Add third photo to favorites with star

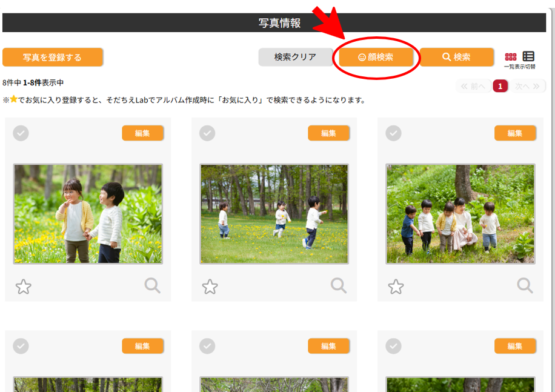click(x=396, y=287)
